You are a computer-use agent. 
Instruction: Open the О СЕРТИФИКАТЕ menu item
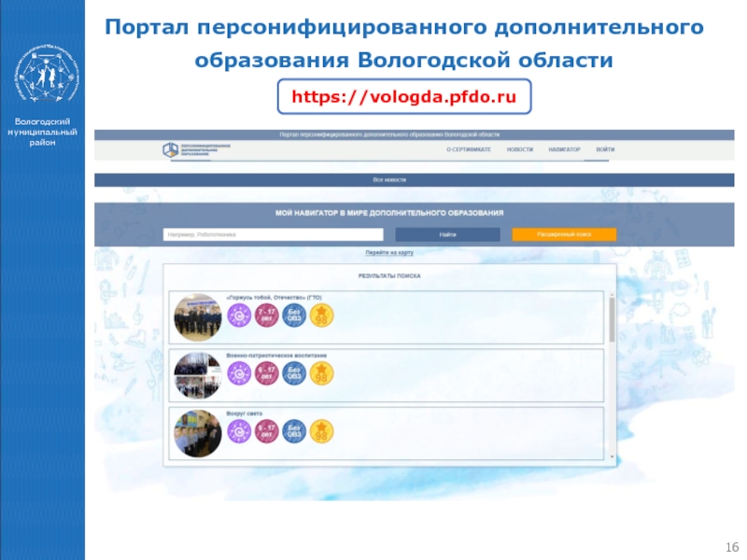pyautogui.click(x=468, y=149)
